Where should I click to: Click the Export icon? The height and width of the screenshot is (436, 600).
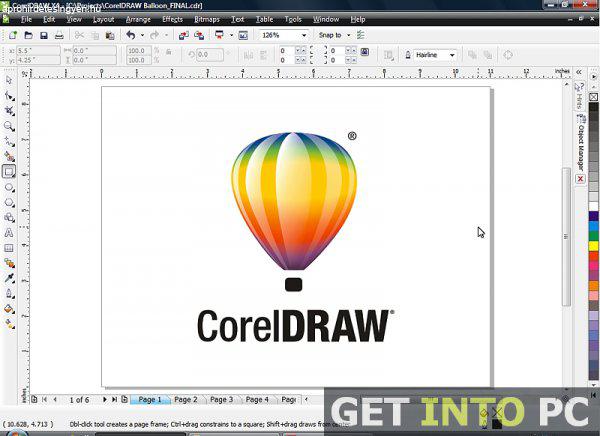(199, 35)
